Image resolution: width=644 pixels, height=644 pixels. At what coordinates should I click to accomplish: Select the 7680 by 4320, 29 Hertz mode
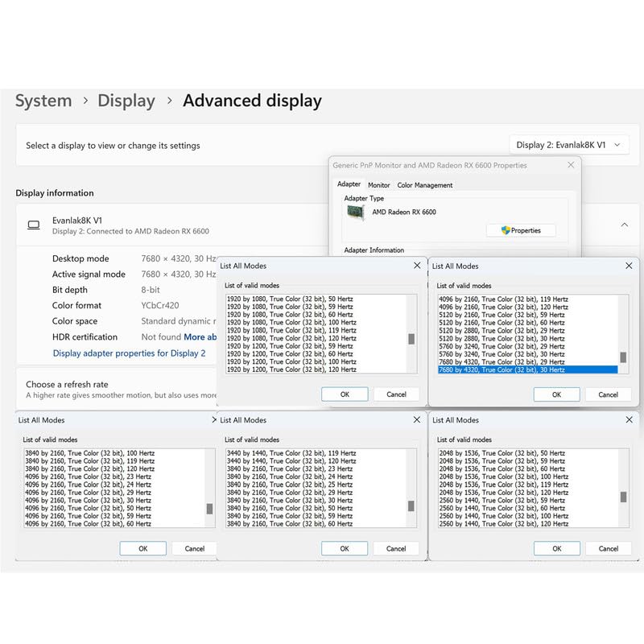(x=502, y=362)
